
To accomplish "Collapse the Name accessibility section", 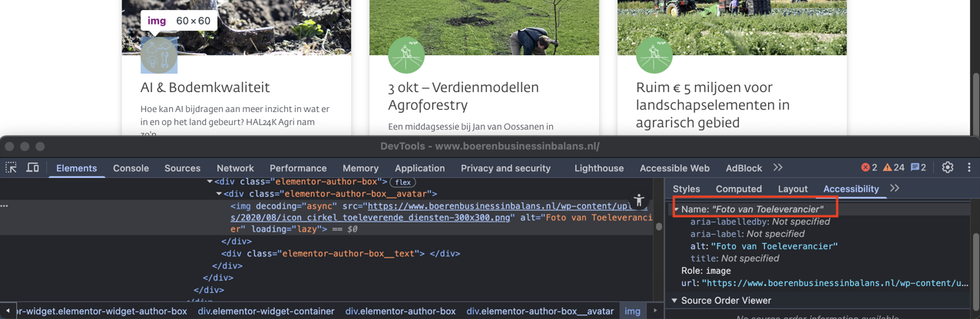I will tap(677, 209).
